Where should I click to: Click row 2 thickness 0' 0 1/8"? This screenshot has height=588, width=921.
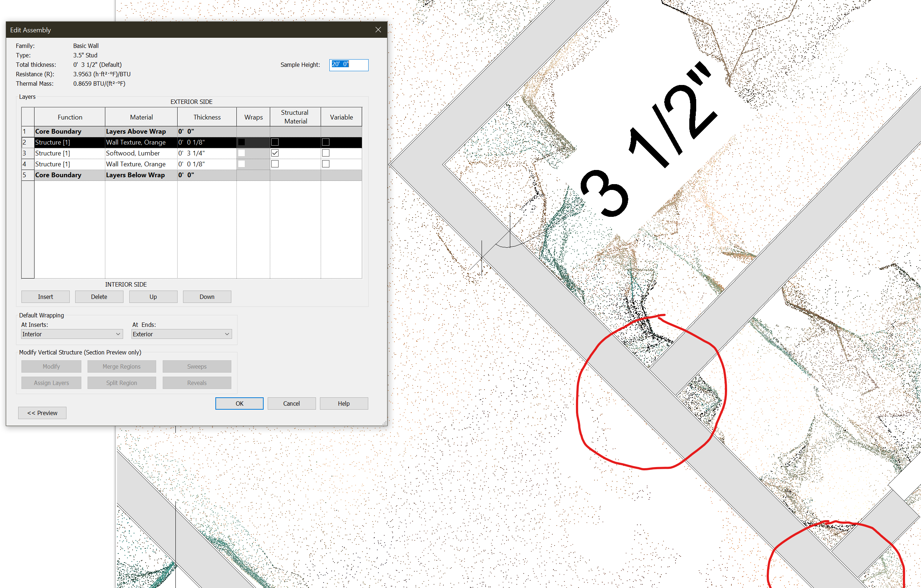(207, 142)
